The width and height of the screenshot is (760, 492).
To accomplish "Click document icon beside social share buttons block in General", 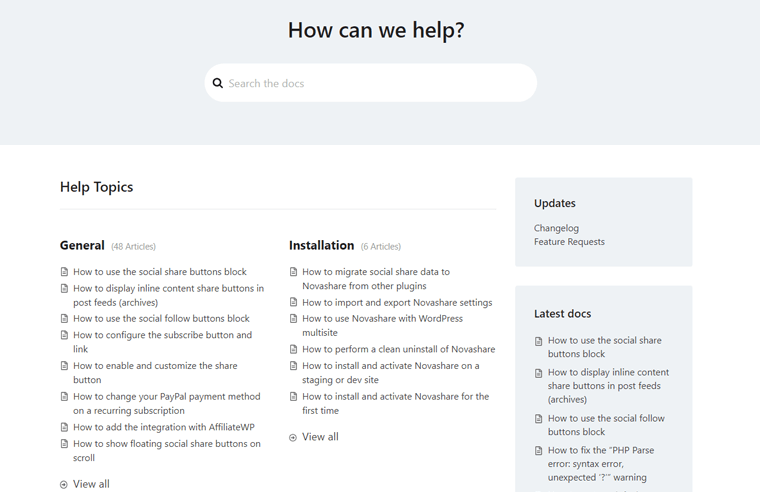I will 64,271.
